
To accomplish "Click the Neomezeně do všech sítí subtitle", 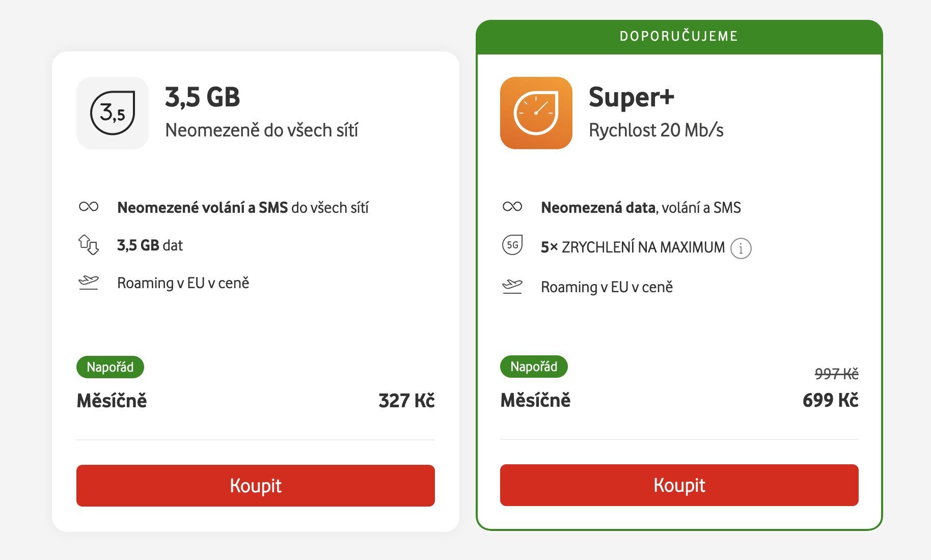I will pyautogui.click(x=261, y=130).
